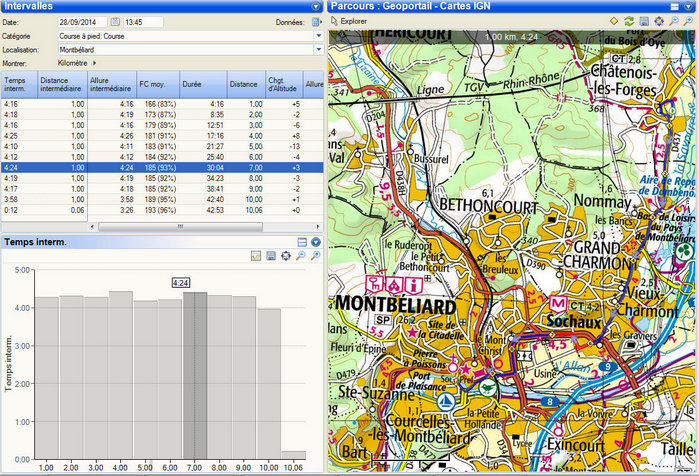Click the date field showing 28/09/2014
Screen dimensions: 699x476
click(82, 22)
